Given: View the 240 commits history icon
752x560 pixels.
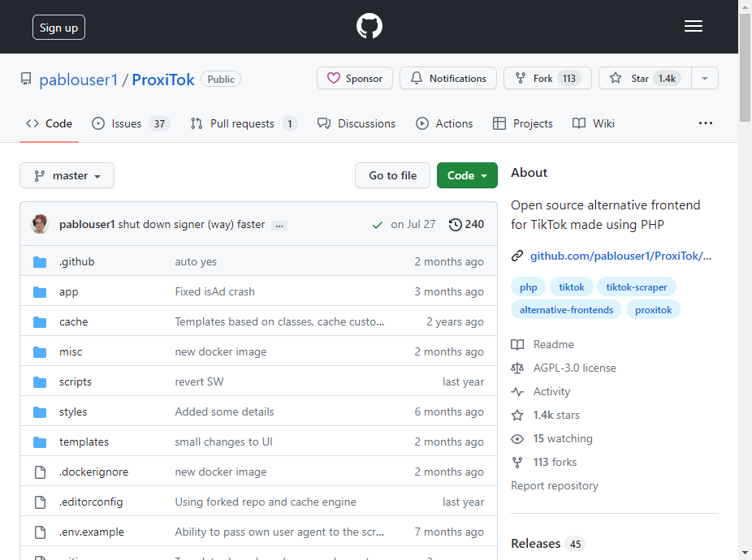Looking at the screenshot, I should click(455, 224).
